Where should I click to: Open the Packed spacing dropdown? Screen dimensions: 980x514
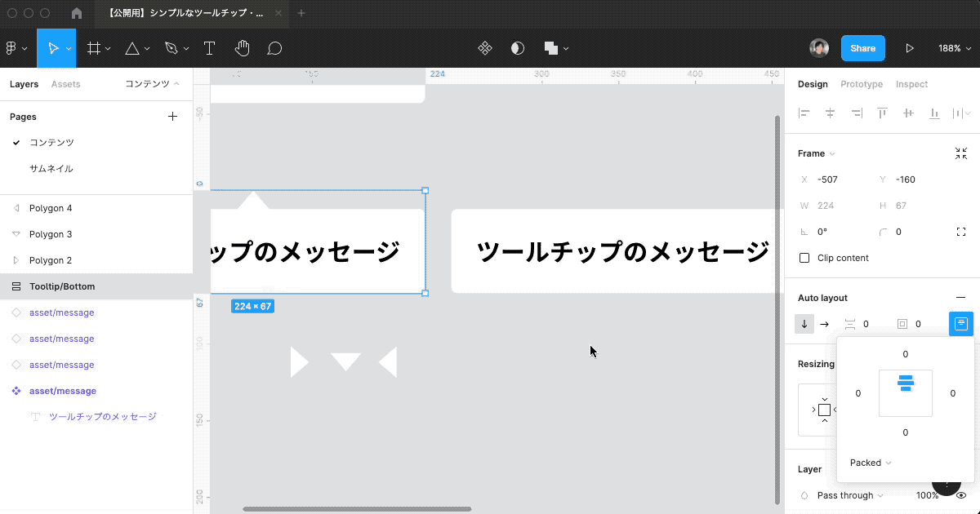869,463
